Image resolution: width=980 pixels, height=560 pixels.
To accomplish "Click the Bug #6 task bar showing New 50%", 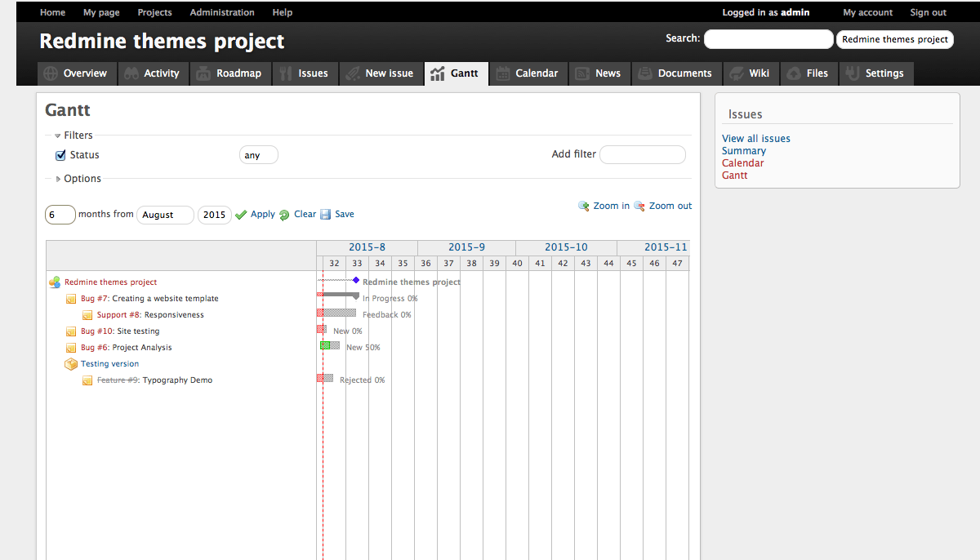I will 330,345.
